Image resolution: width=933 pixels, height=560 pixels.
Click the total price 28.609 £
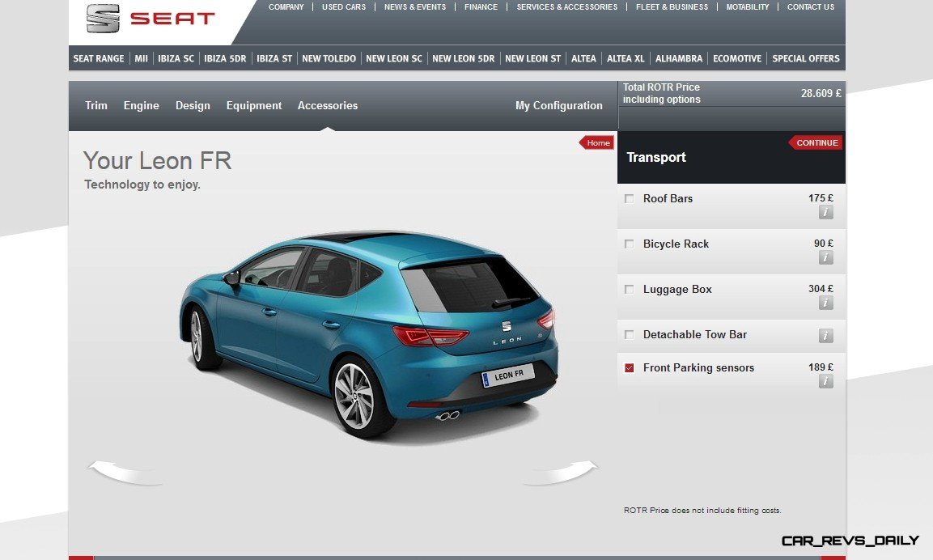(x=821, y=93)
